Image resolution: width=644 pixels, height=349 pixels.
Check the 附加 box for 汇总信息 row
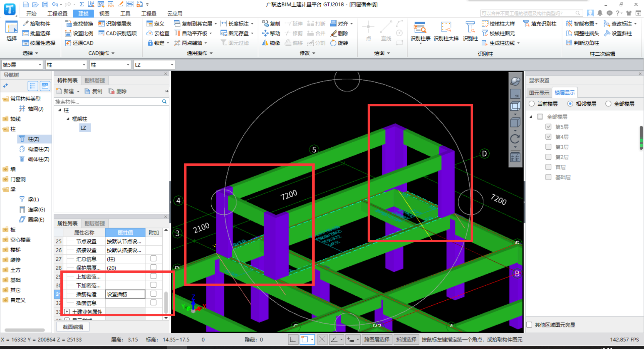153,258
